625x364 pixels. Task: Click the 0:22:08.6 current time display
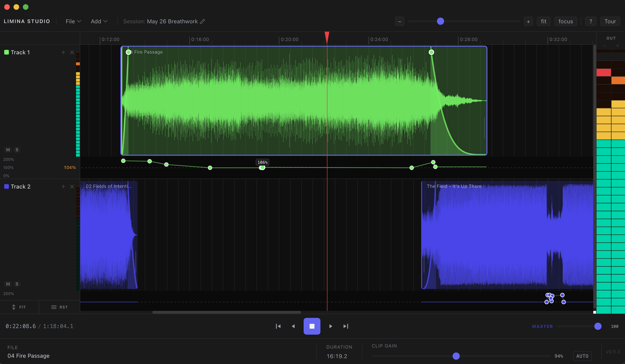(21, 326)
